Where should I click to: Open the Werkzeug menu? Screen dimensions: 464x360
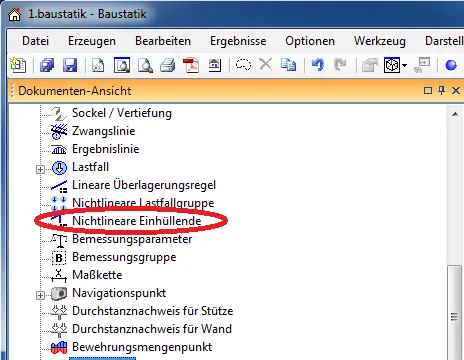pyautogui.click(x=380, y=41)
